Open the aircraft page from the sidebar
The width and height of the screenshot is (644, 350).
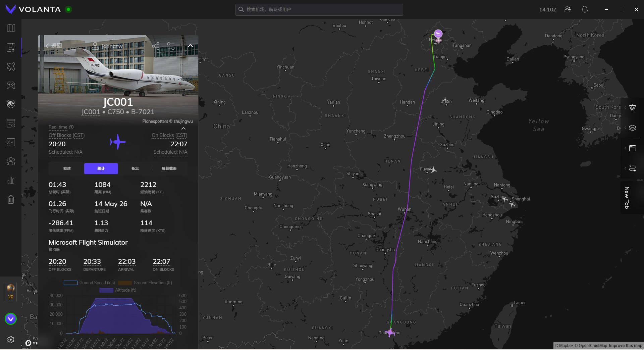click(11, 66)
